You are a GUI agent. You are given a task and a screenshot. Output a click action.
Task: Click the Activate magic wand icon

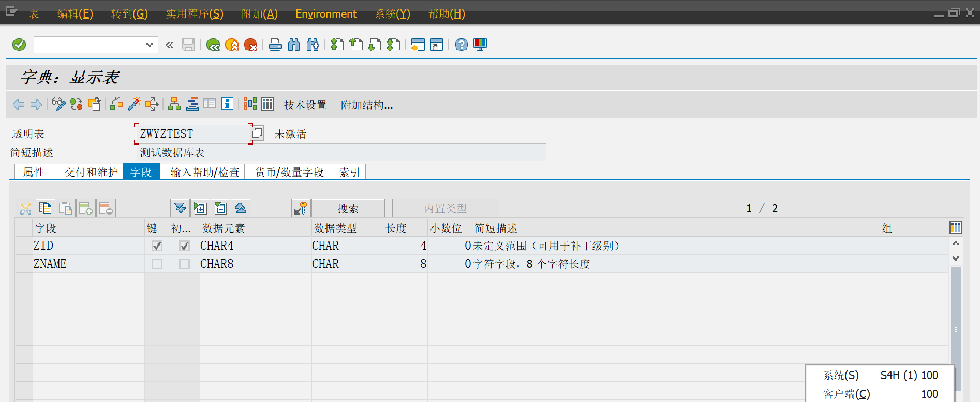pyautogui.click(x=134, y=104)
